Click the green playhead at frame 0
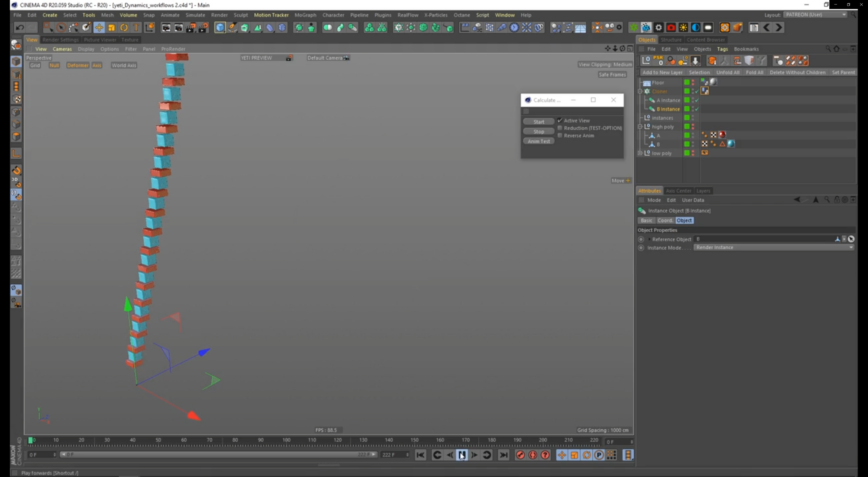 [x=31, y=440]
